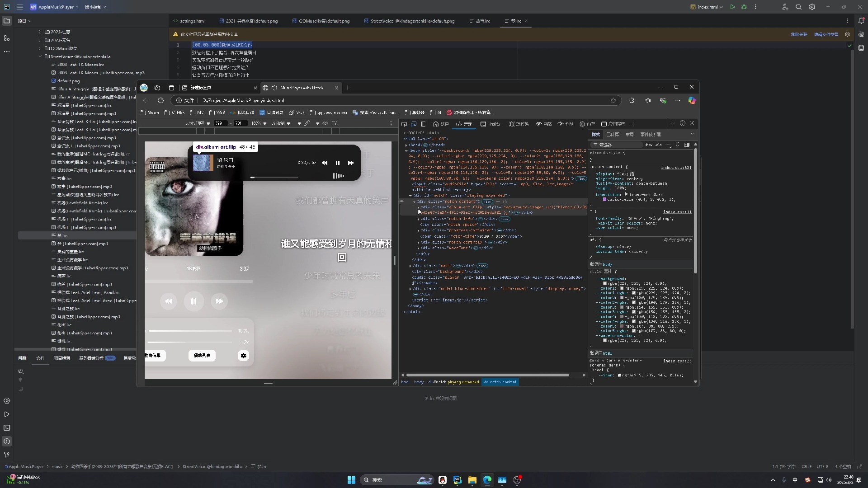Open the Database tool window icon

coord(861,48)
